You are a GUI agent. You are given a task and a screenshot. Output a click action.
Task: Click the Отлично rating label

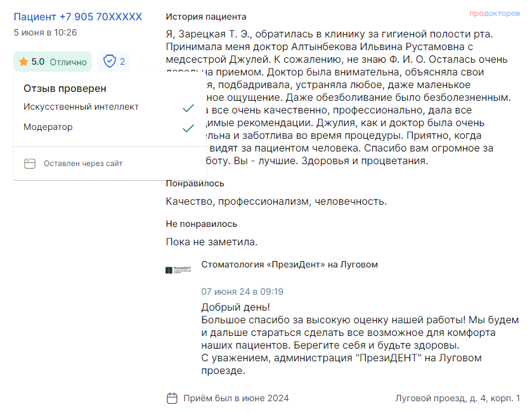pyautogui.click(x=68, y=61)
